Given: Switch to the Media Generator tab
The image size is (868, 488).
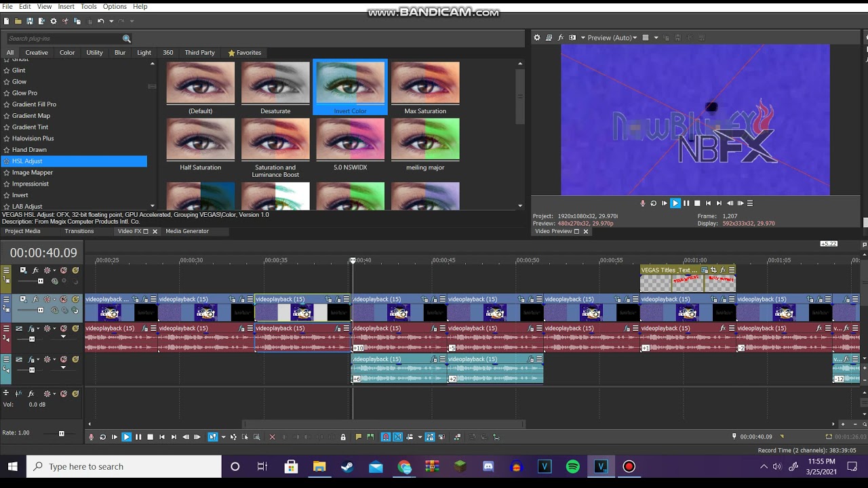Looking at the screenshot, I should (187, 231).
